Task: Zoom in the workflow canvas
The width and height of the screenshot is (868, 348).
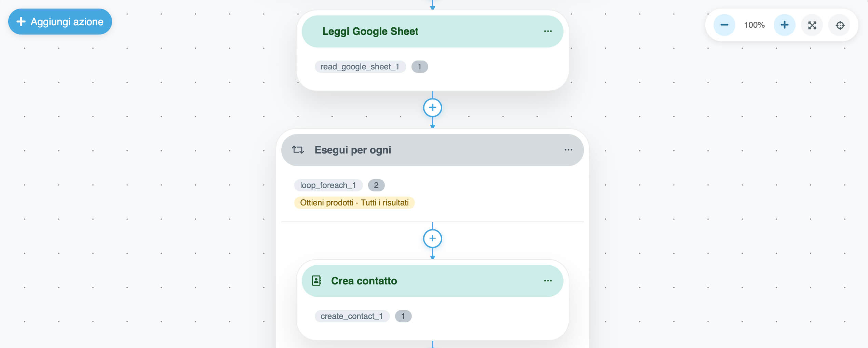Action: click(x=784, y=25)
